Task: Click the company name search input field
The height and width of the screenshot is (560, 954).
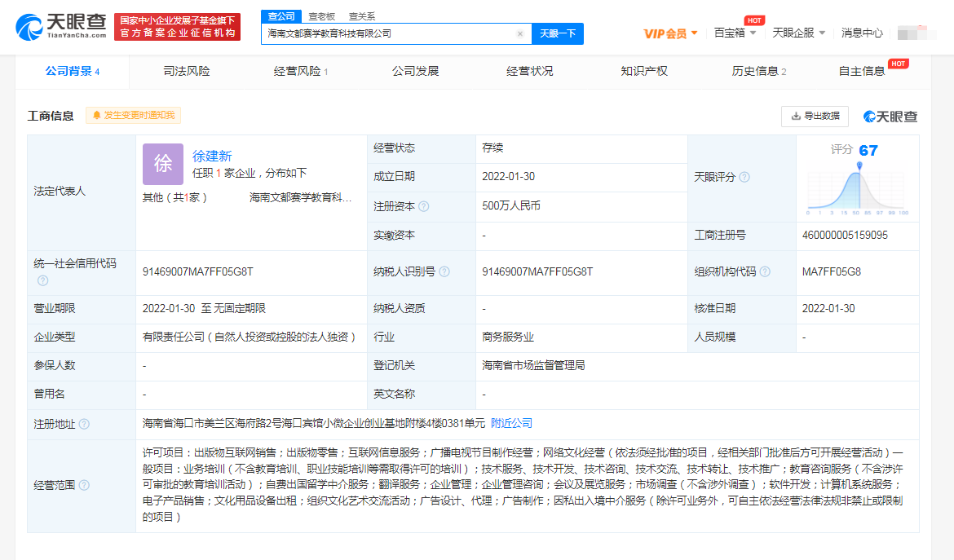Action: click(x=390, y=34)
